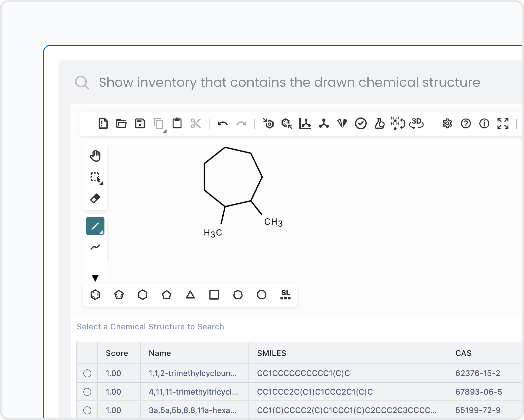
Task: Select the Hand pan tool
Action: click(95, 156)
